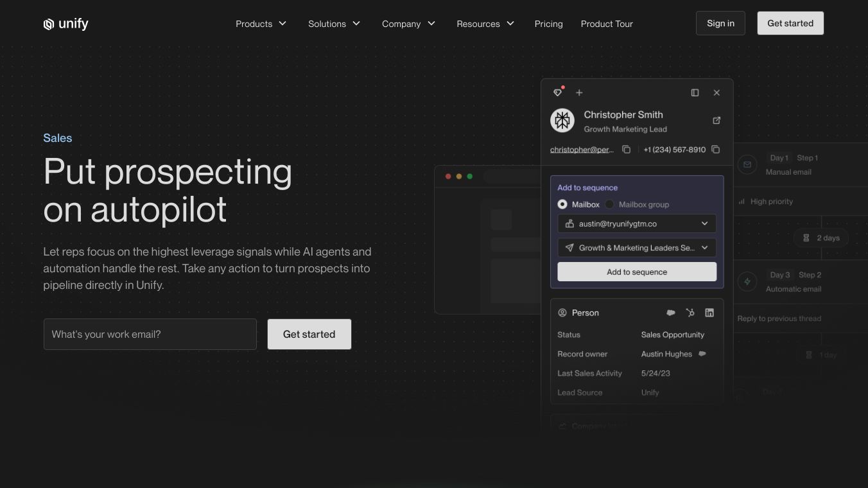Click the Add to sequence button

point(637,272)
